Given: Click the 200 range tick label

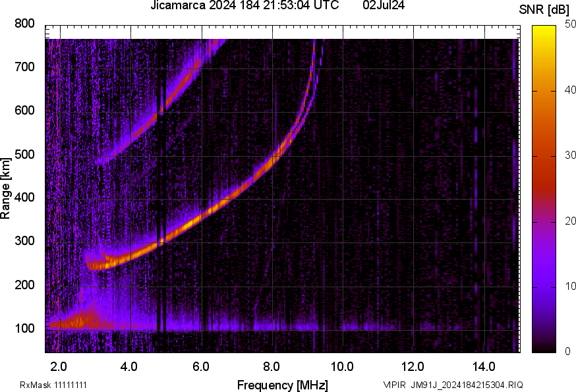Looking at the screenshot, I should pos(24,285).
